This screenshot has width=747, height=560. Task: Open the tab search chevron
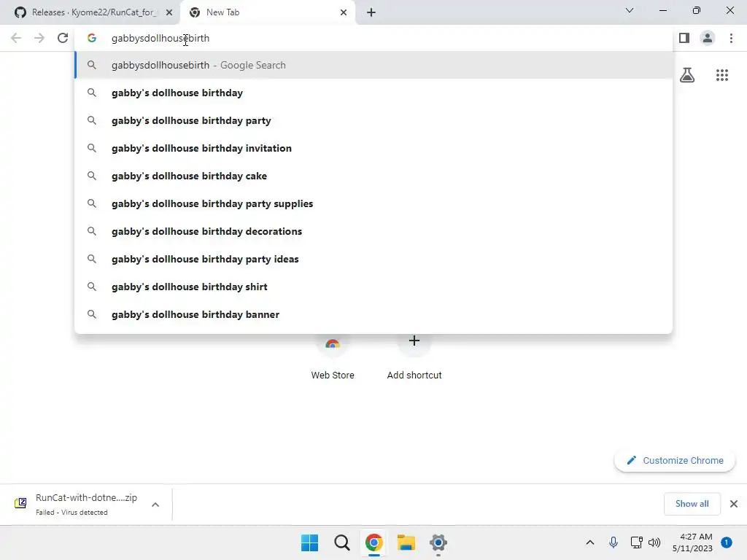(x=630, y=10)
